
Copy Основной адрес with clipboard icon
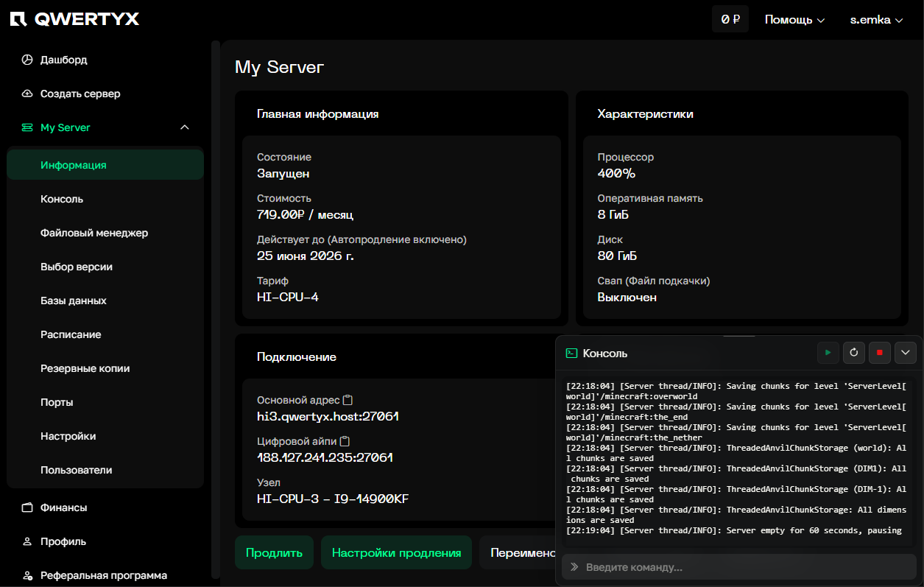pyautogui.click(x=348, y=400)
